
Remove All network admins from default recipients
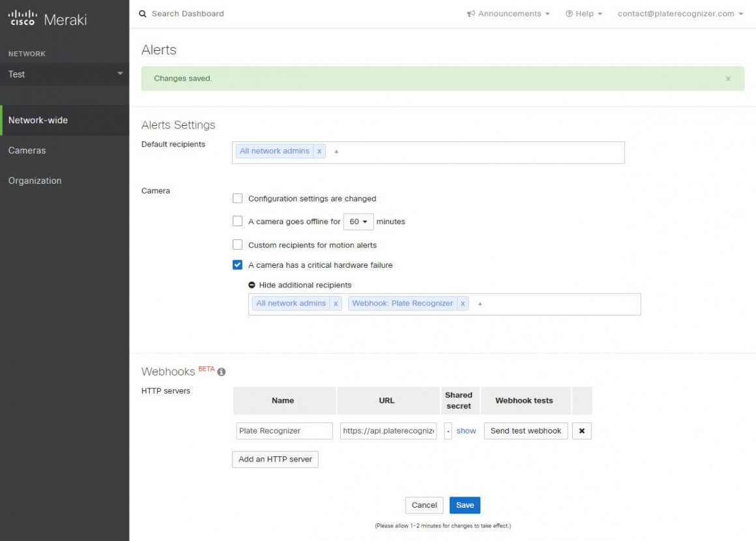(319, 151)
